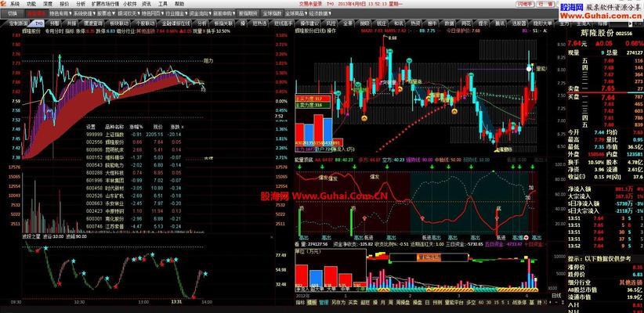Select the 买卖 bottom tab

(353, 302)
